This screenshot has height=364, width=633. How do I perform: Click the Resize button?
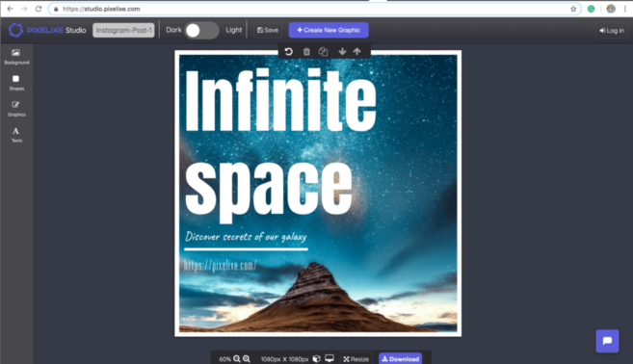pos(356,359)
